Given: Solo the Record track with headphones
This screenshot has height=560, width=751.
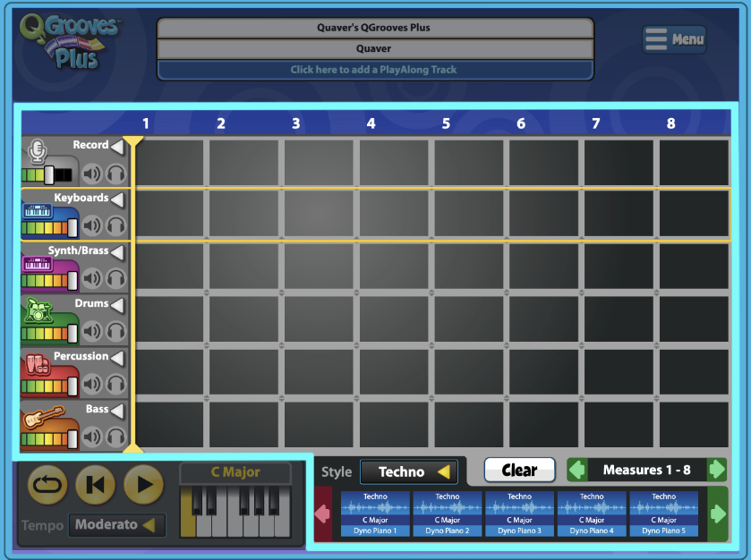Looking at the screenshot, I should (115, 174).
